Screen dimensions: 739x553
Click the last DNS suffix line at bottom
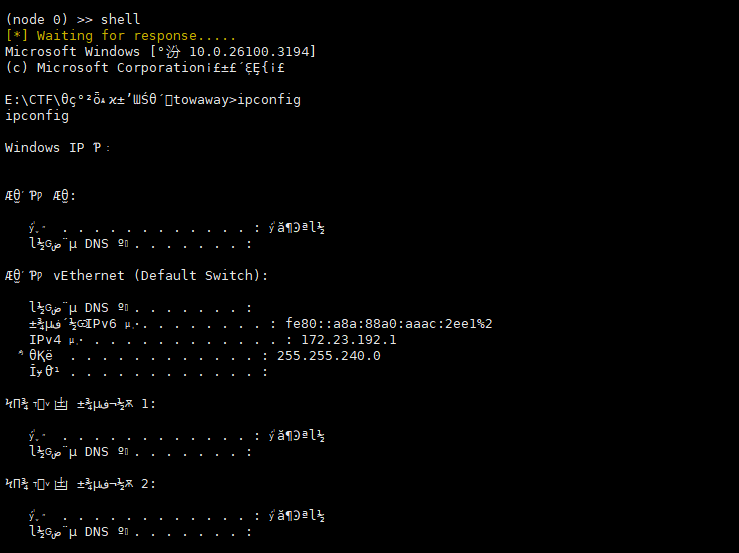(140, 532)
